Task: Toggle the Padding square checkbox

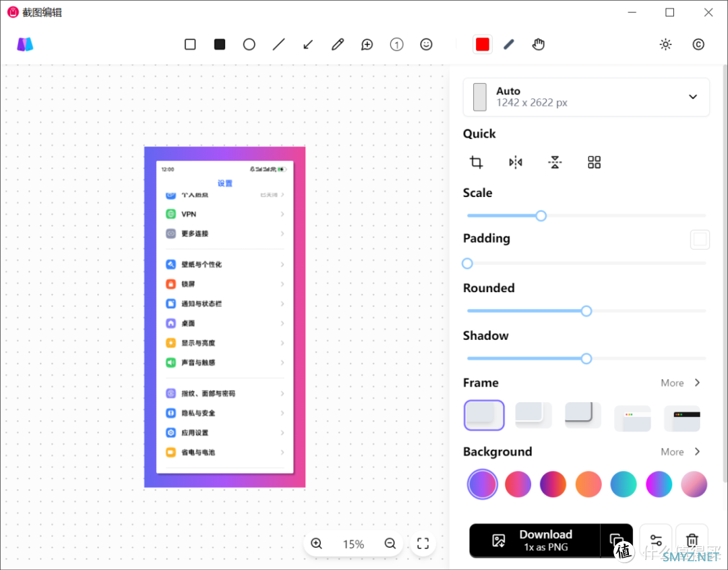Action: (700, 239)
